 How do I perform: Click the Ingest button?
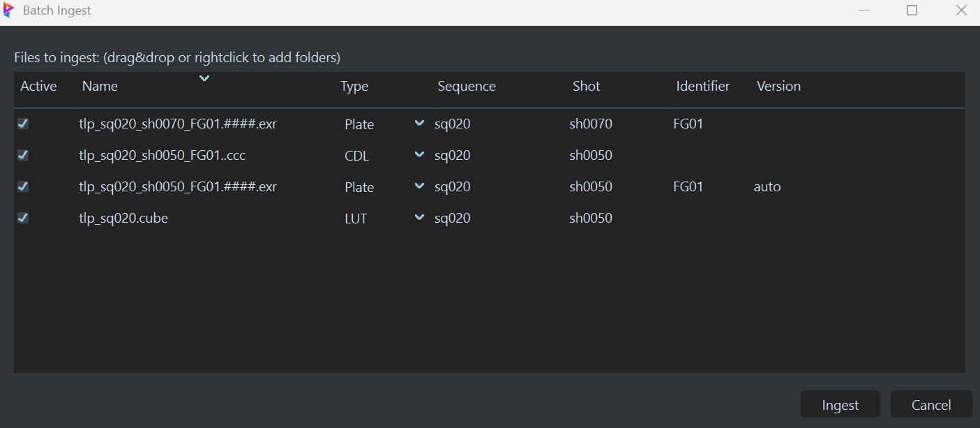pos(840,404)
